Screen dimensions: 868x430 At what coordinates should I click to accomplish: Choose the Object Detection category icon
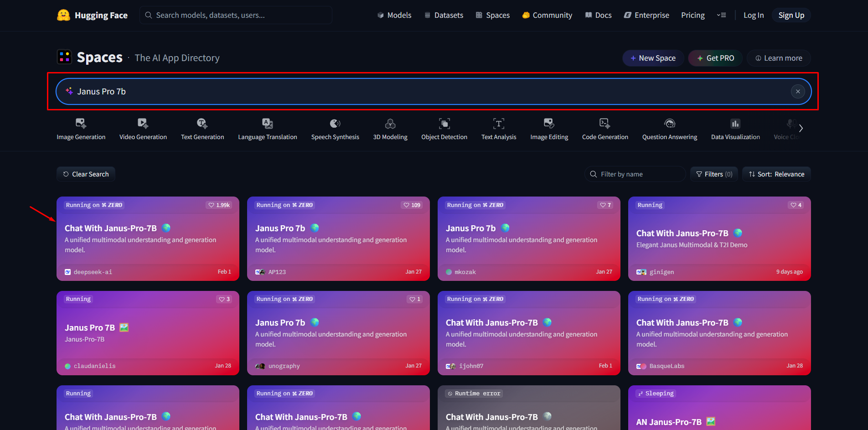[444, 123]
